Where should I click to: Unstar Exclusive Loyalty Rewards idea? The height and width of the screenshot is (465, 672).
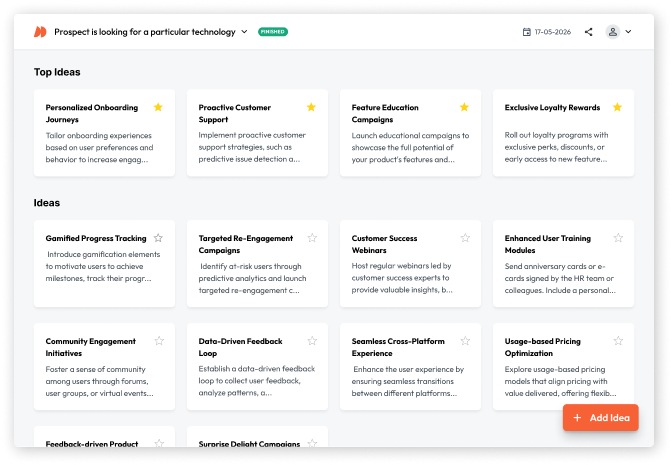point(617,107)
